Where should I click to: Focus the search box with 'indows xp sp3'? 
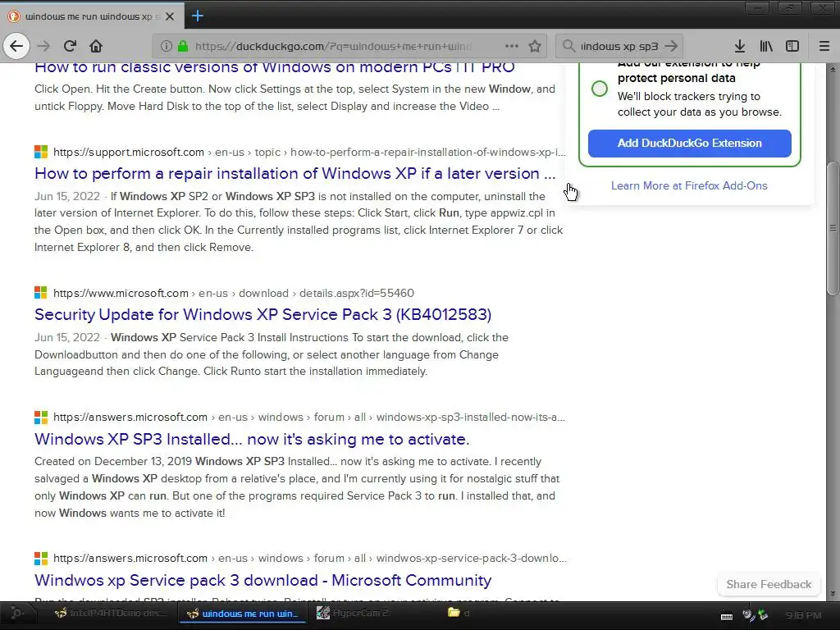pyautogui.click(x=619, y=46)
